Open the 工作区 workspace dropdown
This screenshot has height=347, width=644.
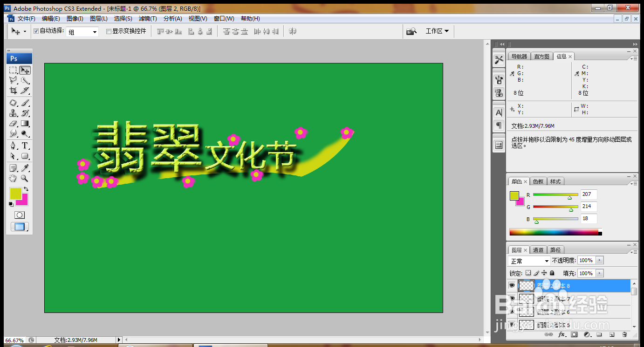click(437, 31)
